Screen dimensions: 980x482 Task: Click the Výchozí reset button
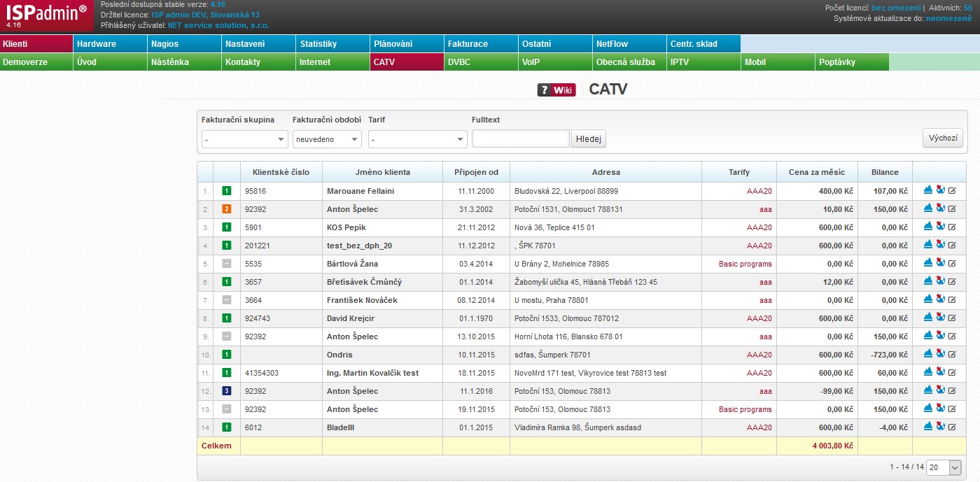point(943,138)
